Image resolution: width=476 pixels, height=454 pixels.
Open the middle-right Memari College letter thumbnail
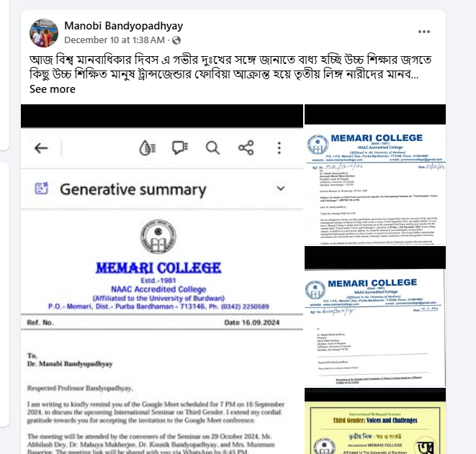[375, 316]
